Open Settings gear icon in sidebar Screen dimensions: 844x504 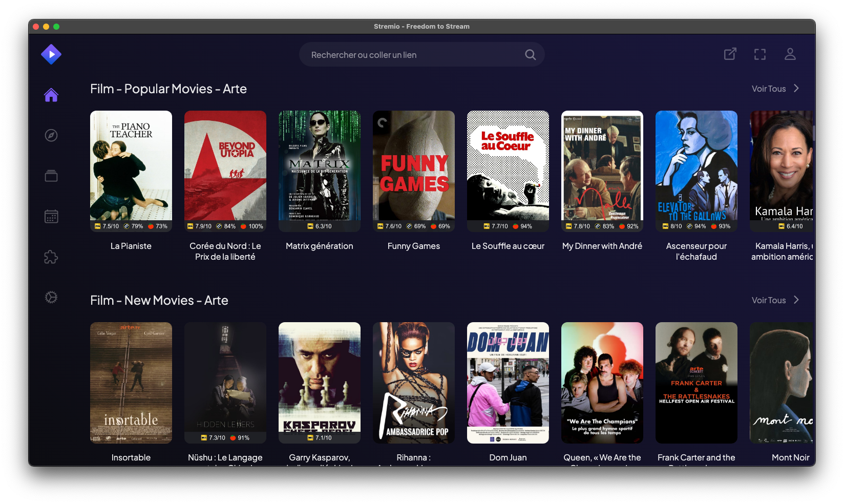pos(51,297)
